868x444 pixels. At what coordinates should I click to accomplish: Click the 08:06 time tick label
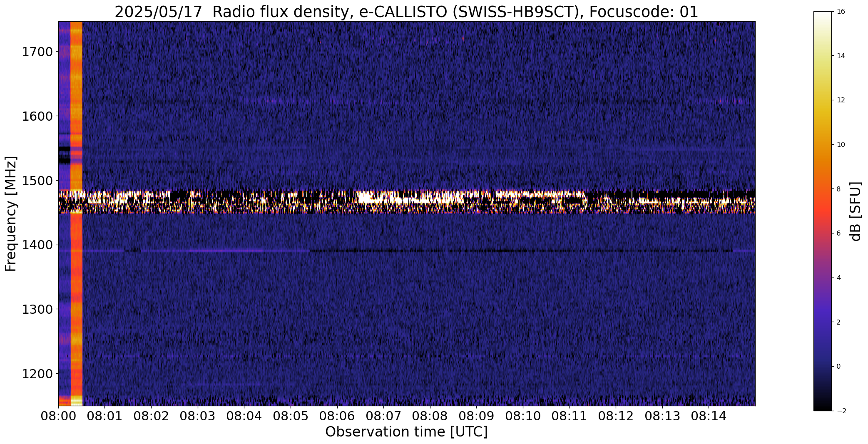[337, 416]
